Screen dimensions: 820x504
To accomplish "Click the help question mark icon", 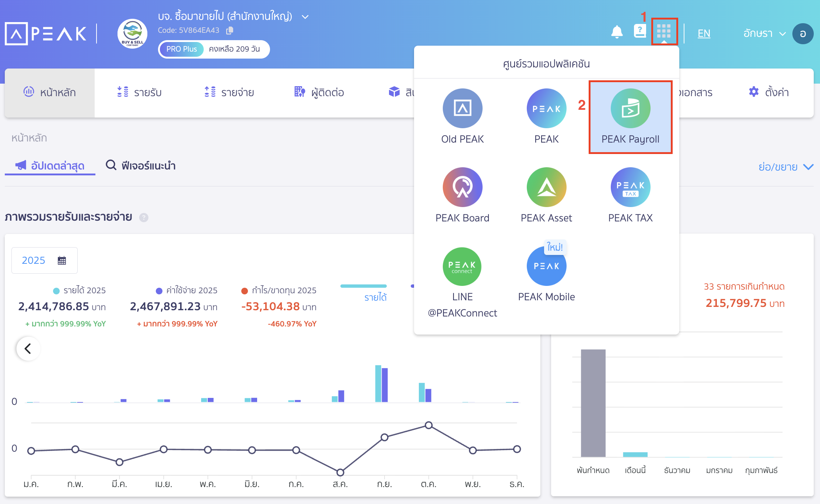I will 640,32.
